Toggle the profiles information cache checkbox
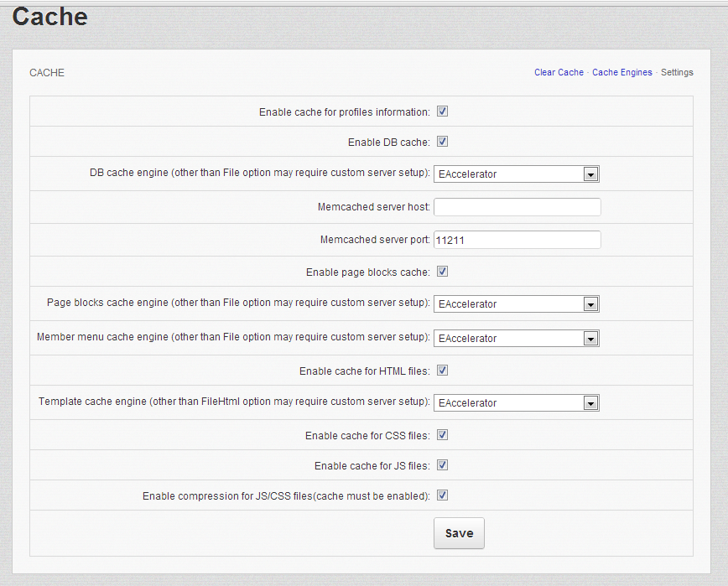Screen dimensions: 728x586 click(x=442, y=111)
